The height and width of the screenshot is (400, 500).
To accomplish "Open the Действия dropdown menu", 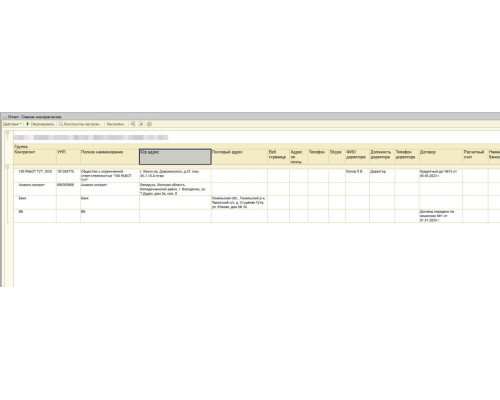I will coord(12,124).
